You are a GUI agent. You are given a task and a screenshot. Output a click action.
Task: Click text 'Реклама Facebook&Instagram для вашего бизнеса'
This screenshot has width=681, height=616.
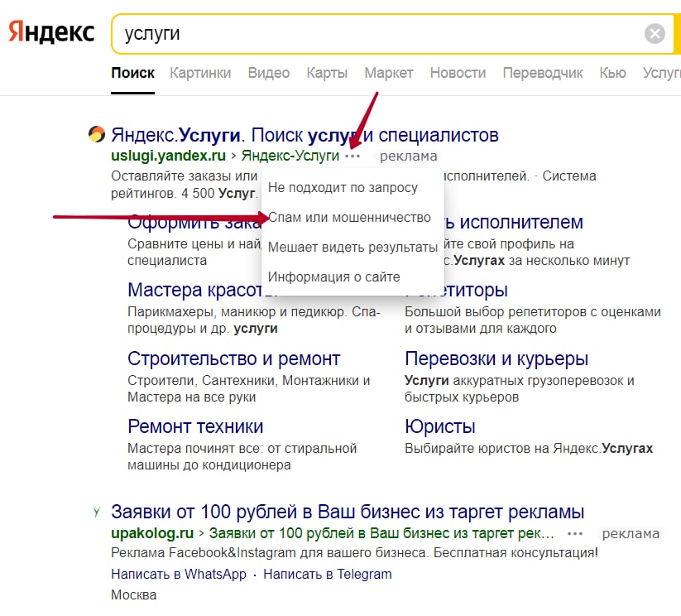point(269,553)
